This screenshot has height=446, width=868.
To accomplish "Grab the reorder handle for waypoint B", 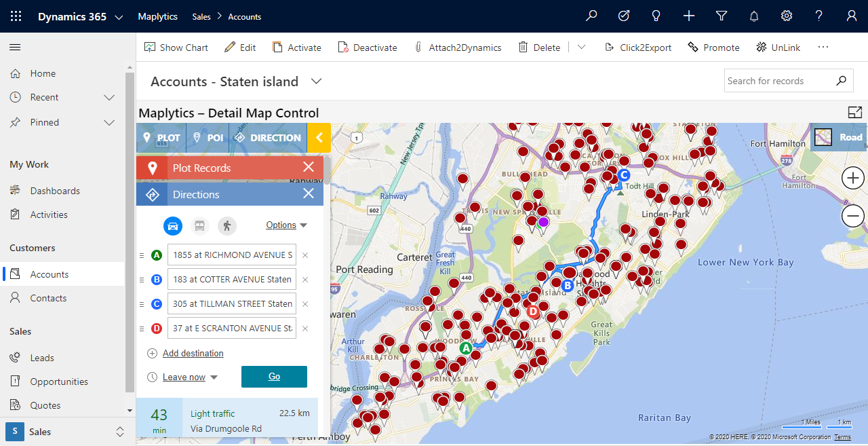I will point(142,280).
